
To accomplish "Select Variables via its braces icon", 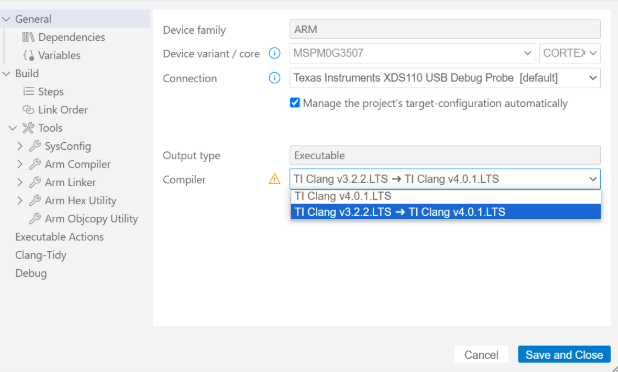I will [28, 55].
